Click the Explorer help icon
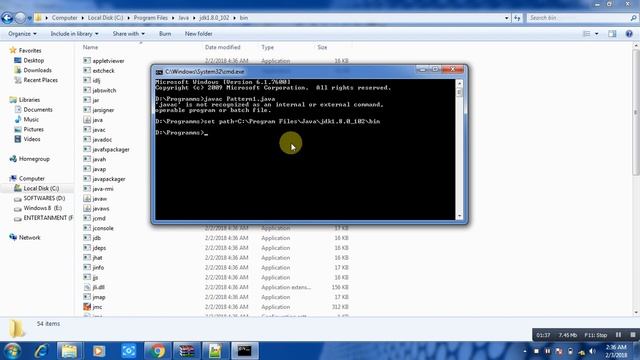The height and width of the screenshot is (360, 640). coord(629,34)
